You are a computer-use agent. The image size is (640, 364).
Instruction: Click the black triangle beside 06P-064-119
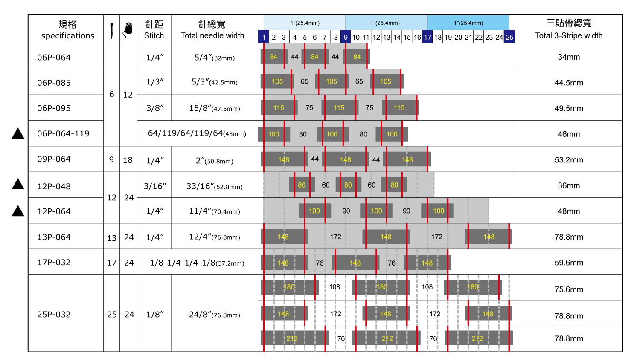coord(18,133)
